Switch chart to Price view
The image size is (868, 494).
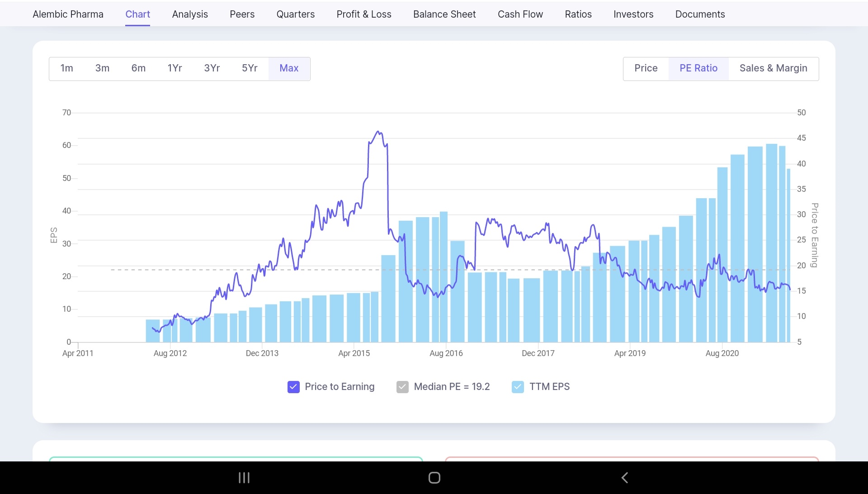(x=646, y=68)
